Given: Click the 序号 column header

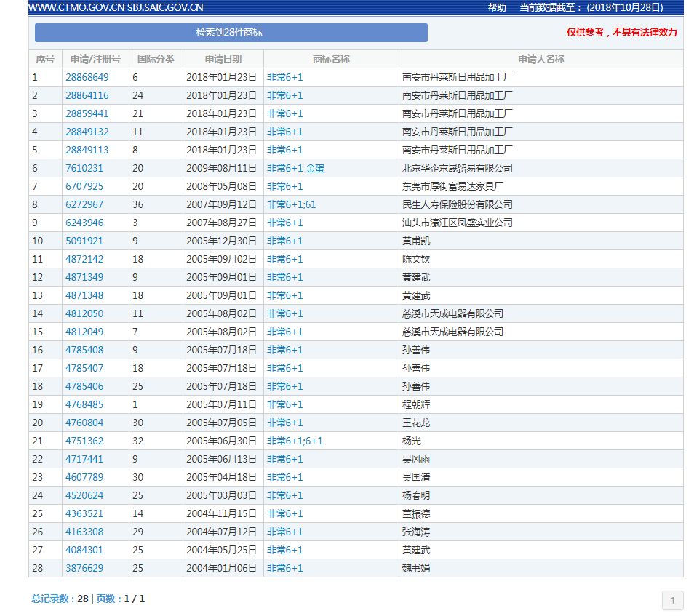Looking at the screenshot, I should click(45, 59).
